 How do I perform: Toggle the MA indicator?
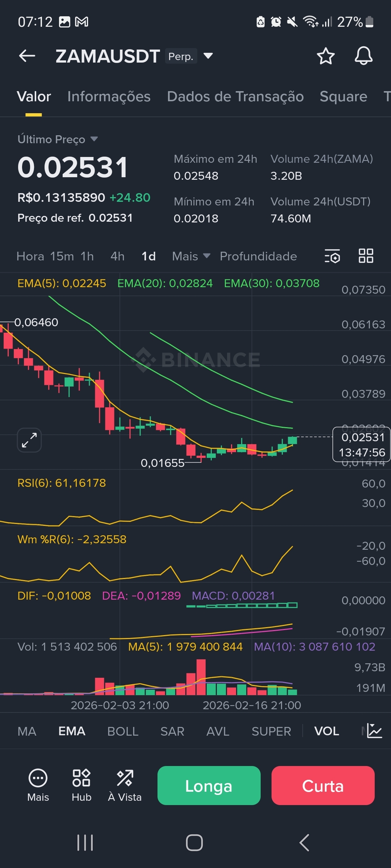(27, 731)
